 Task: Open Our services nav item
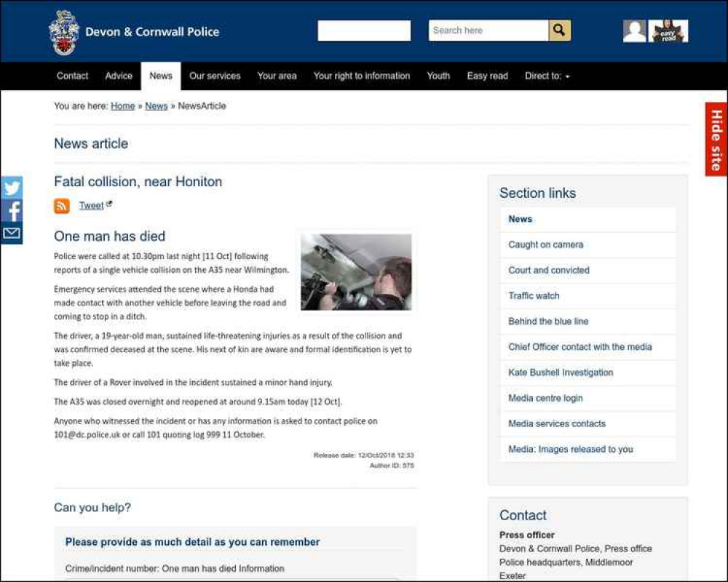click(215, 76)
